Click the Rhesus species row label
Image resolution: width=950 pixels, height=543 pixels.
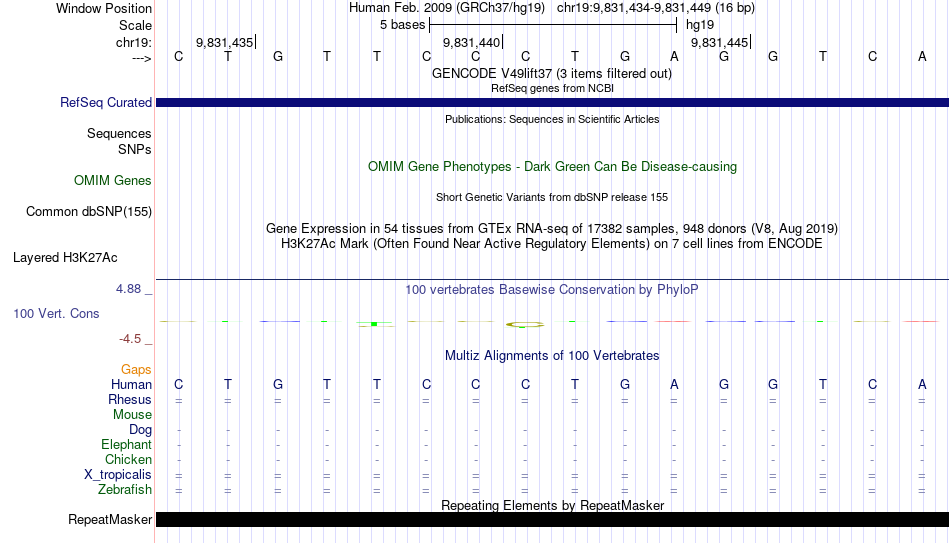click(x=130, y=399)
